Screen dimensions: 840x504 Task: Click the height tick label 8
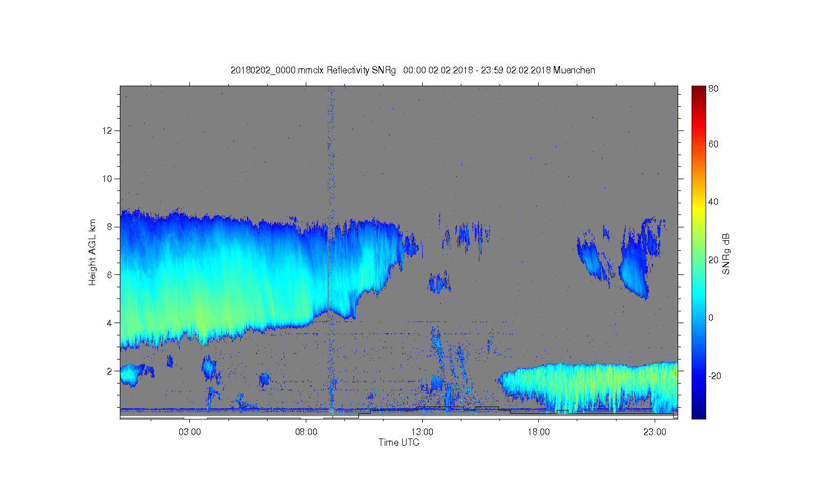(x=111, y=227)
